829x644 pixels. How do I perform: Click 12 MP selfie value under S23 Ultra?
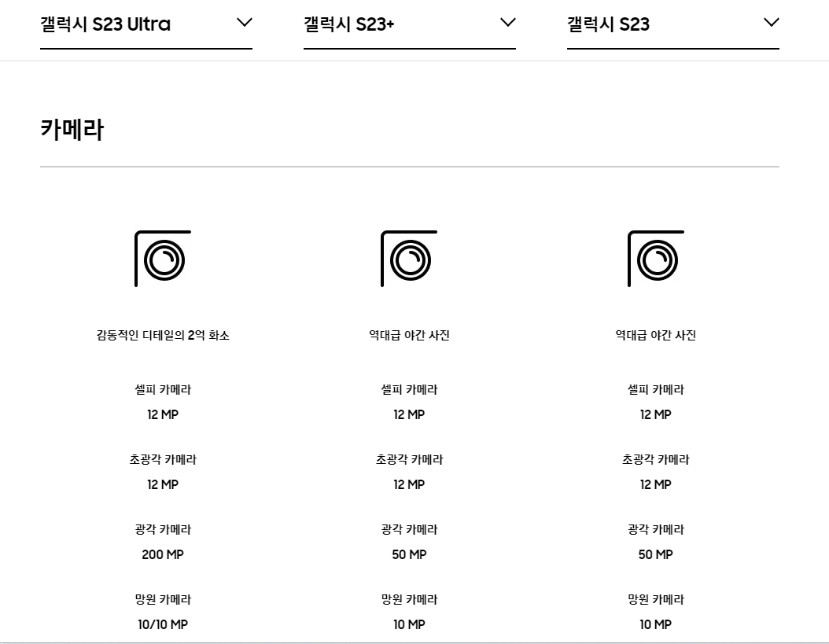click(x=163, y=414)
